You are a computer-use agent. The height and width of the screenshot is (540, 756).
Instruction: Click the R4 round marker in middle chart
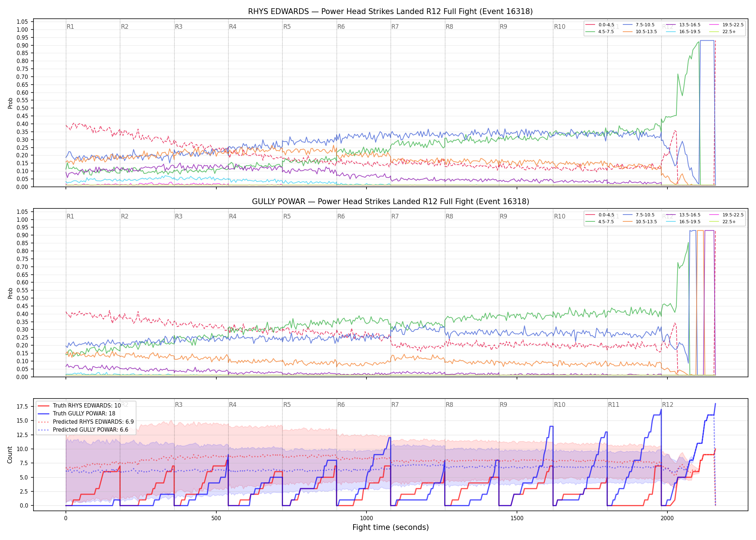[x=233, y=216]
